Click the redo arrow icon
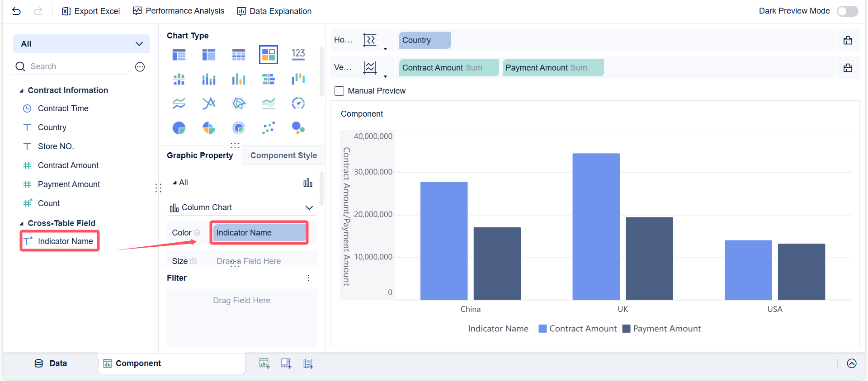Viewport: 868px width, 381px height. point(38,11)
